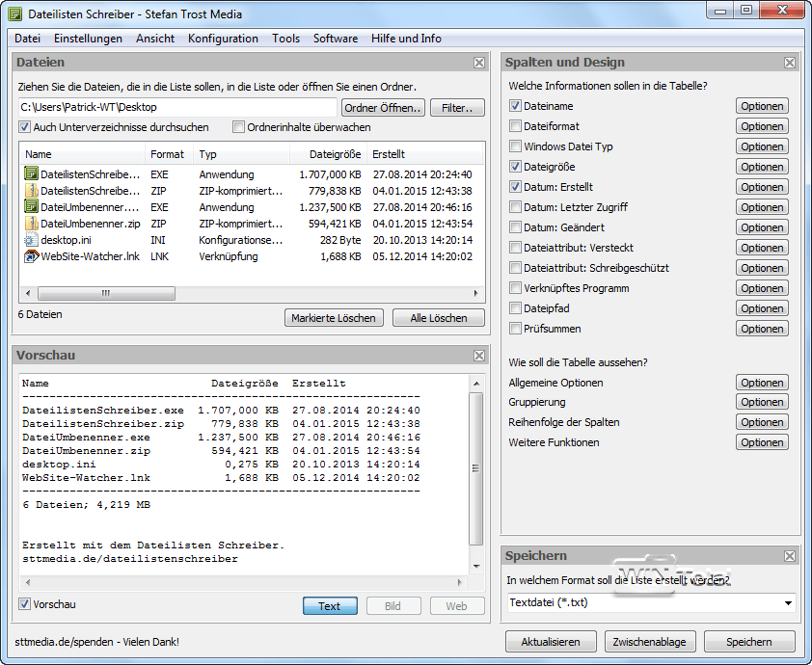Click Markierte Löschen button

334,318
